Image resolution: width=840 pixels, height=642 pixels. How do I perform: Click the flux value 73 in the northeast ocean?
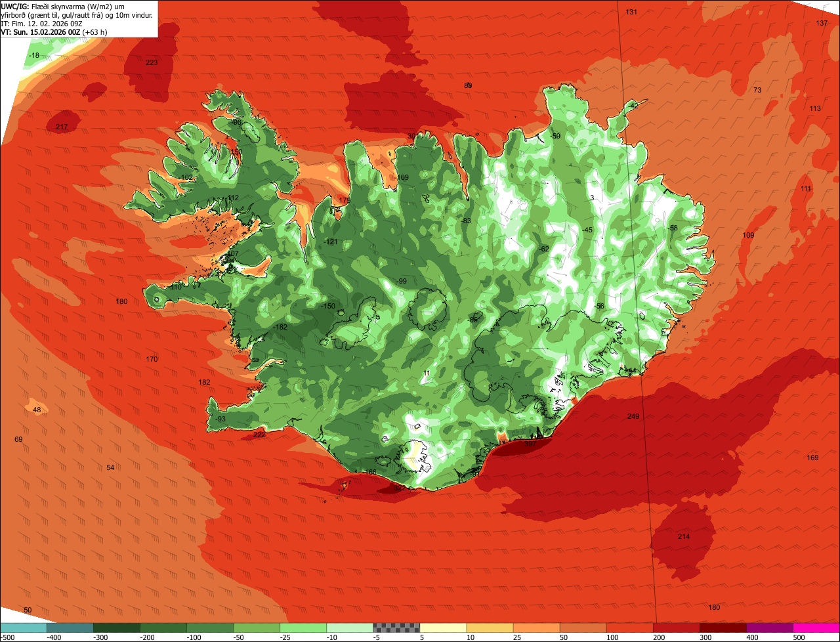click(x=757, y=90)
